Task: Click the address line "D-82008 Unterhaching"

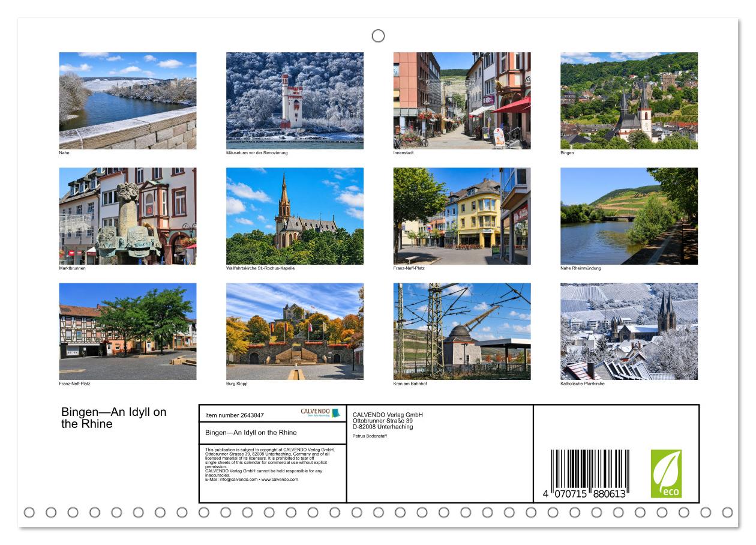Action: pyautogui.click(x=383, y=427)
